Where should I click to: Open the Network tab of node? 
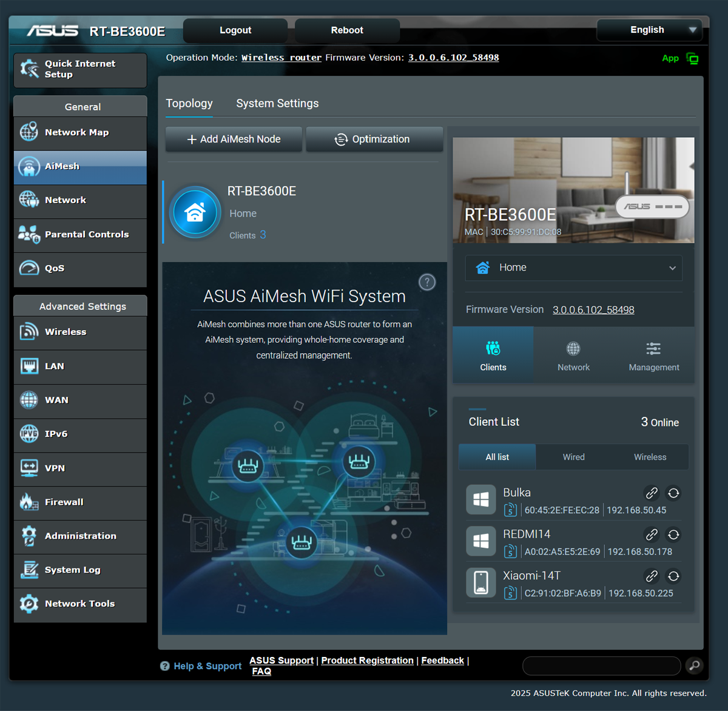pos(573,355)
